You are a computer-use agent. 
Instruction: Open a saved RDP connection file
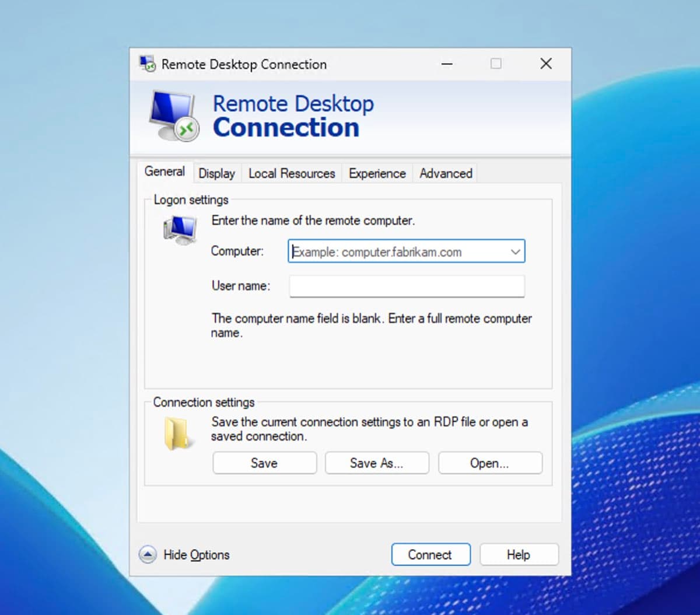point(489,463)
